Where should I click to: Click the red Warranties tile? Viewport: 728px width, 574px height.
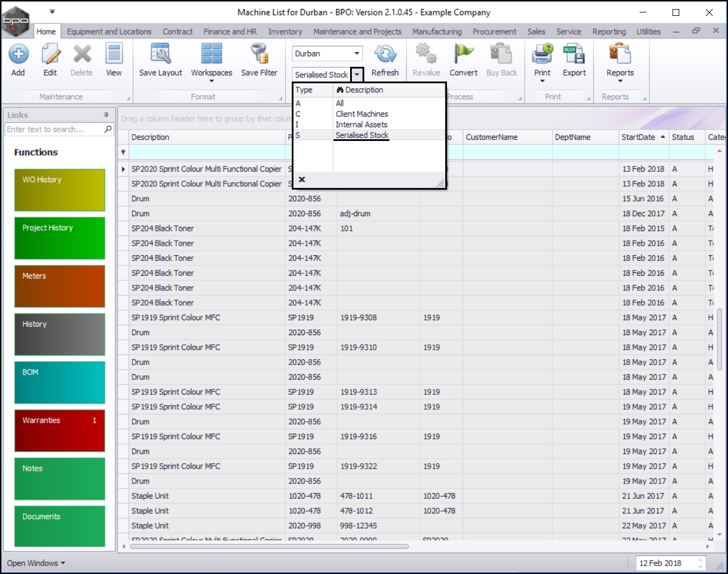59,430
